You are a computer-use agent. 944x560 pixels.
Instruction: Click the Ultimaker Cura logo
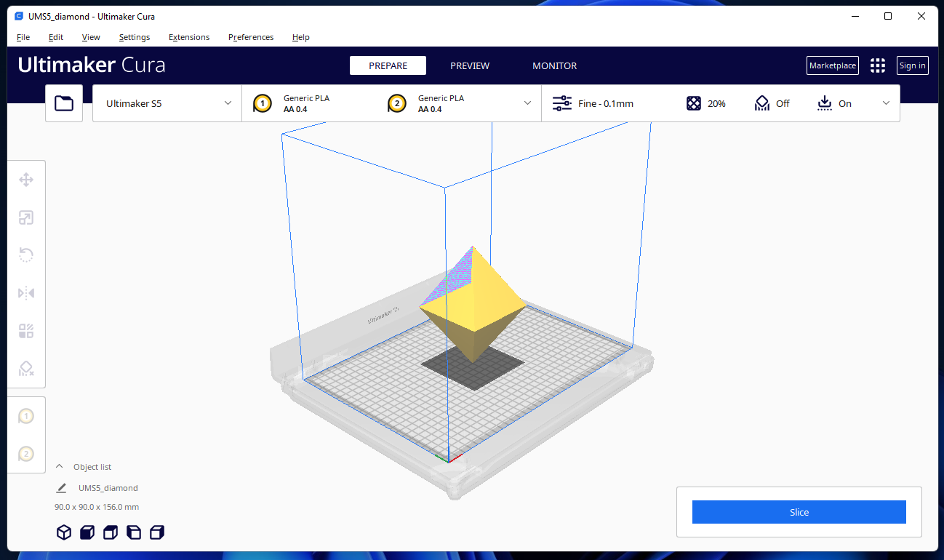click(92, 65)
